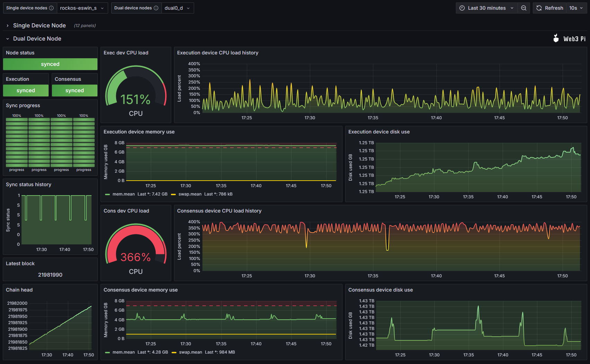Click the circular refresh arrows icon
This screenshot has width=590, height=364.
pyautogui.click(x=539, y=8)
